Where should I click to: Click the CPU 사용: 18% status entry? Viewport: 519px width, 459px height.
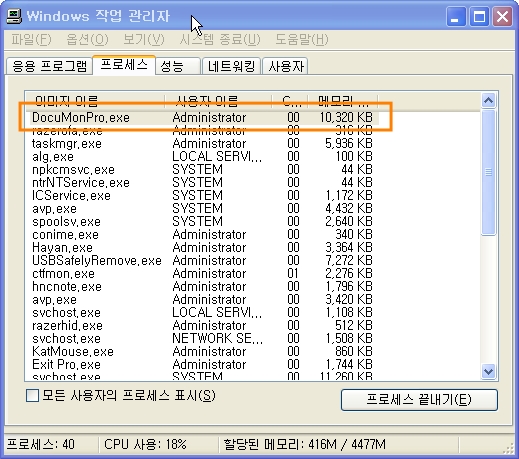tap(145, 444)
